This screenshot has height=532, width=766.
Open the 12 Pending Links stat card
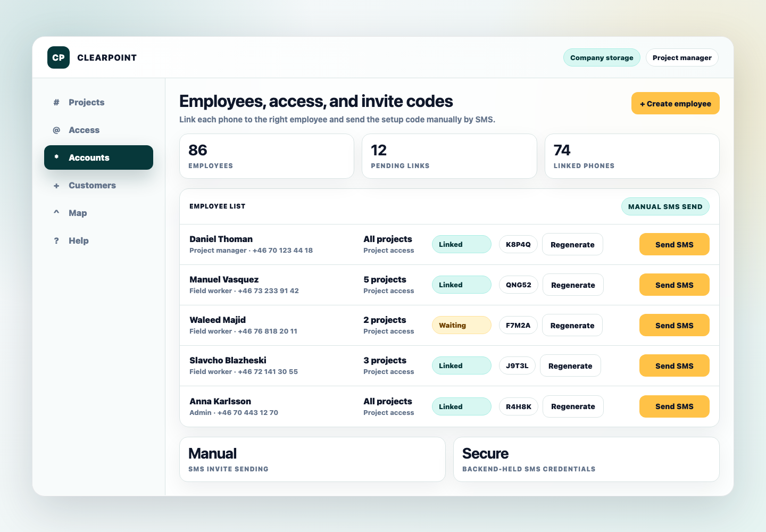coord(449,156)
